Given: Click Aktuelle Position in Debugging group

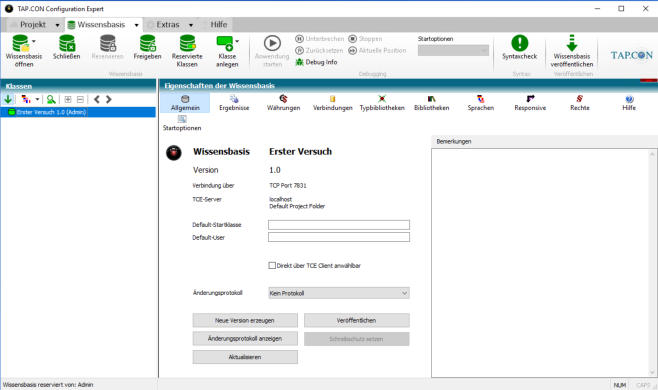Looking at the screenshot, I should [377, 50].
